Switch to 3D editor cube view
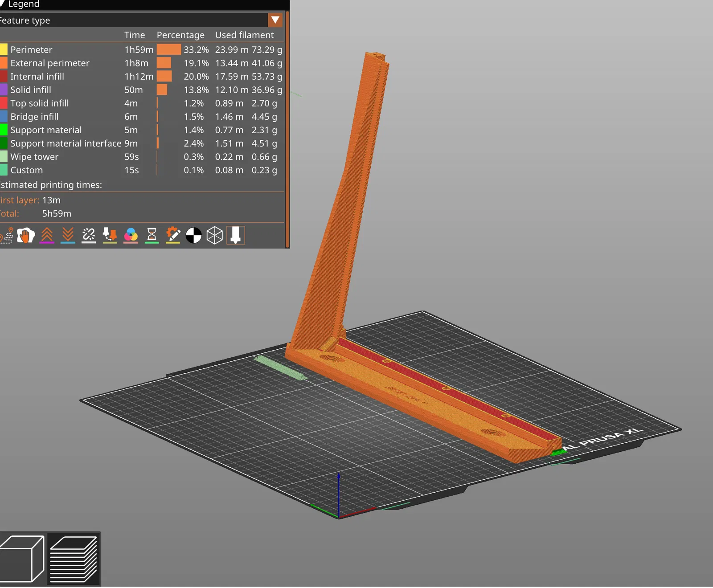The image size is (713, 588). [22, 559]
